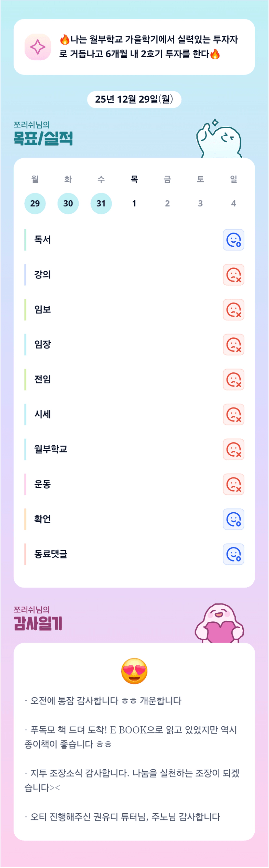
Task: Click the heart-eyes emoji in 감사일기
Action: (x=134, y=671)
